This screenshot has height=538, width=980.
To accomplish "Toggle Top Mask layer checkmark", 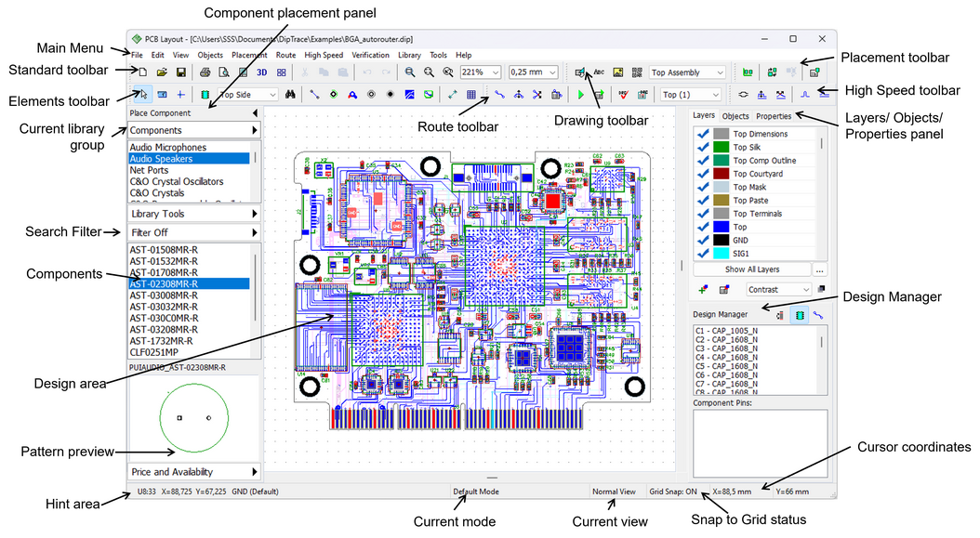I will [703, 187].
